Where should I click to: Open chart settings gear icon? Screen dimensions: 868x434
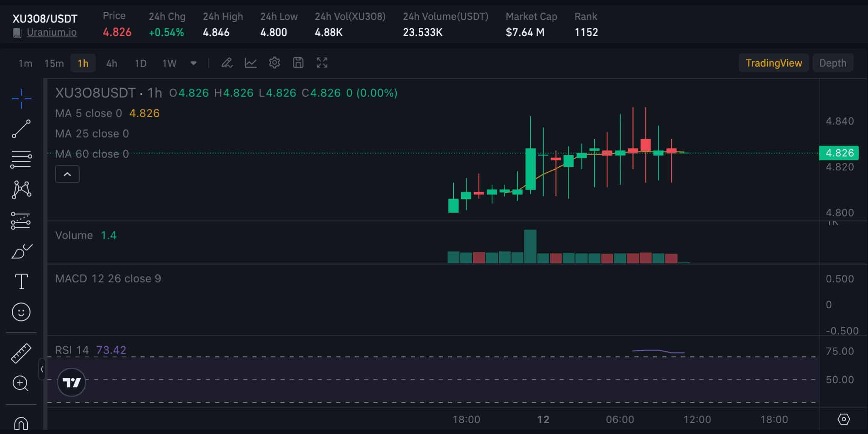(275, 63)
